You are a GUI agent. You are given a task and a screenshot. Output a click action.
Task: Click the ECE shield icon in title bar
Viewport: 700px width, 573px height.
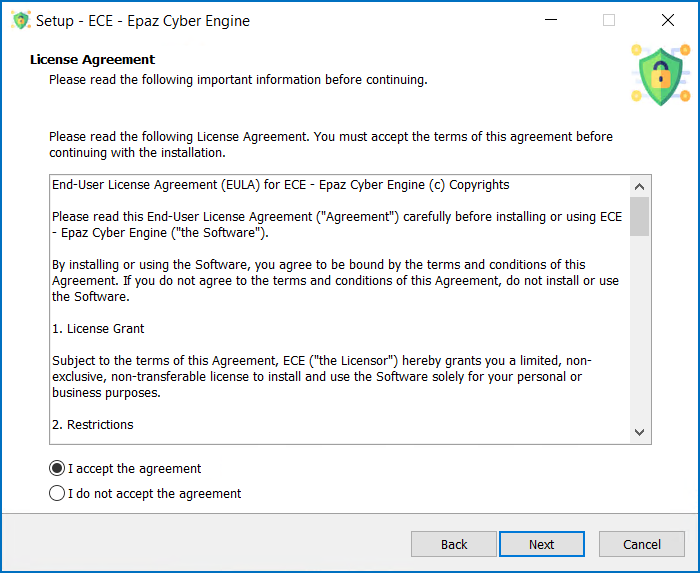click(21, 21)
